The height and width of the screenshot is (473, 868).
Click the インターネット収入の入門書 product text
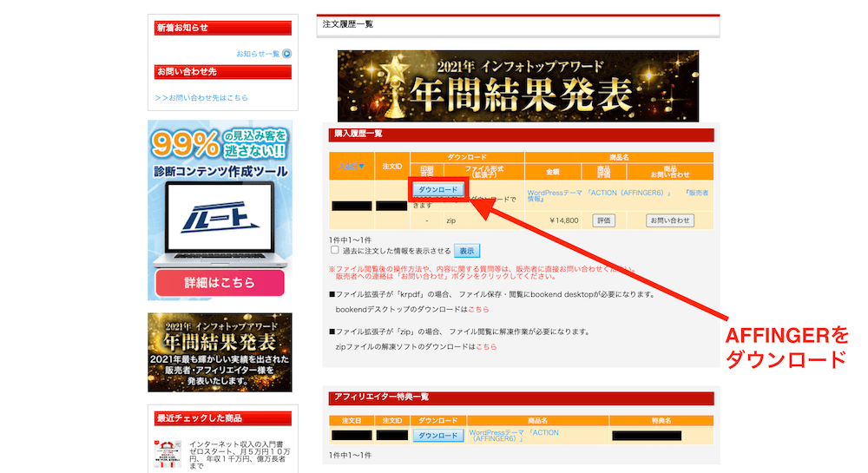point(238,455)
